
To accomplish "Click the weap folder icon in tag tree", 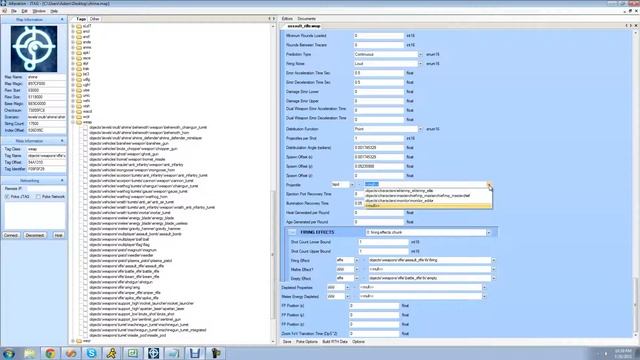I will [79, 122].
